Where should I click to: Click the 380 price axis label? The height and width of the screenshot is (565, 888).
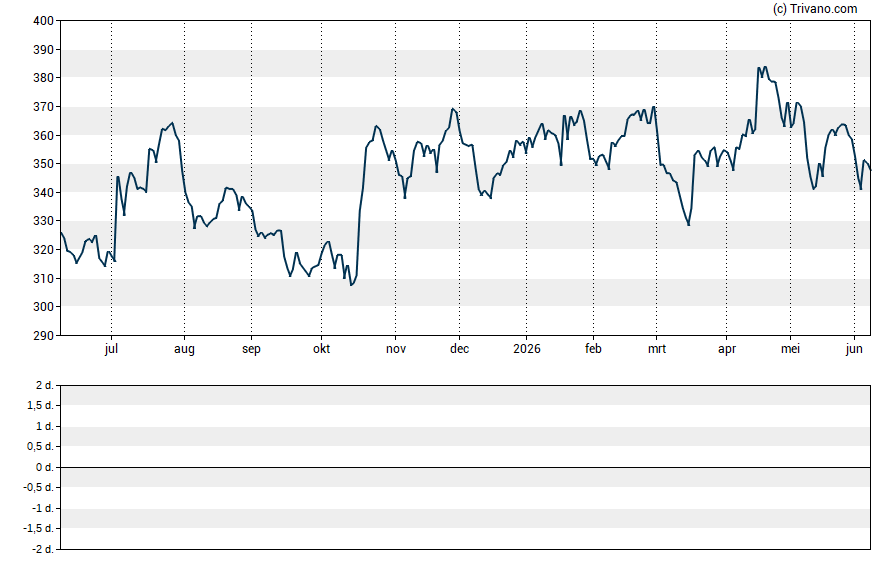click(x=44, y=78)
